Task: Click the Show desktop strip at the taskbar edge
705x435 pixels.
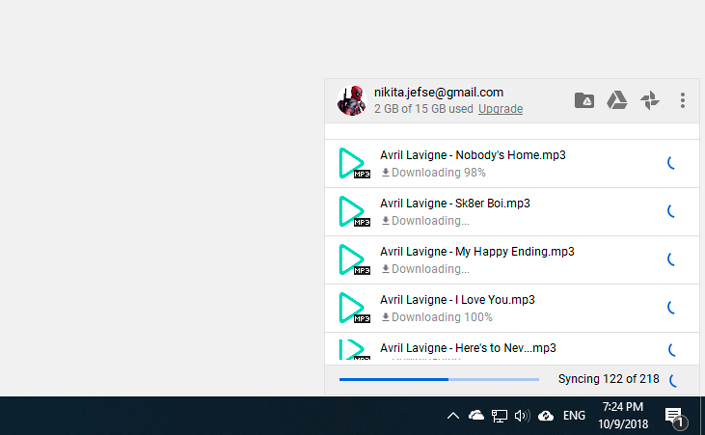Action: [x=702, y=416]
